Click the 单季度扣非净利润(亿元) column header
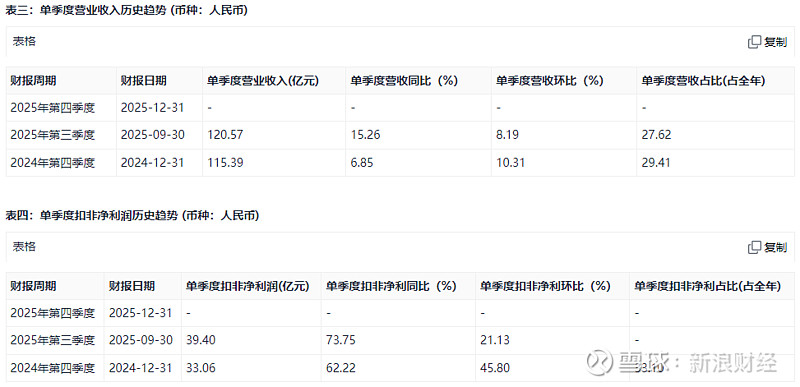Screen dimensions: 800x387 click(247, 286)
